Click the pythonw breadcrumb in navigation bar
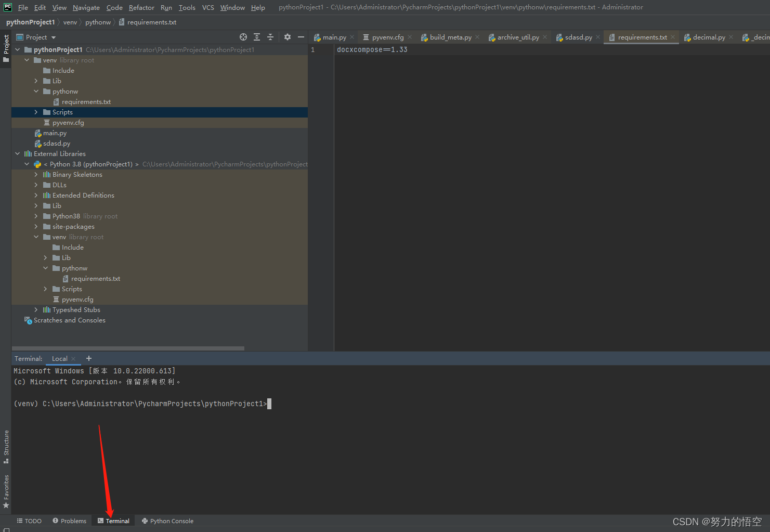 pyautogui.click(x=98, y=22)
